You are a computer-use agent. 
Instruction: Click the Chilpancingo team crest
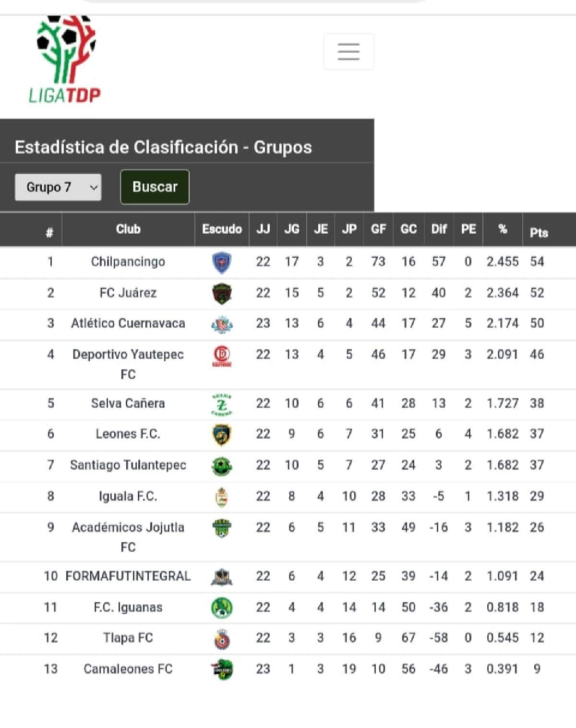pos(222,263)
